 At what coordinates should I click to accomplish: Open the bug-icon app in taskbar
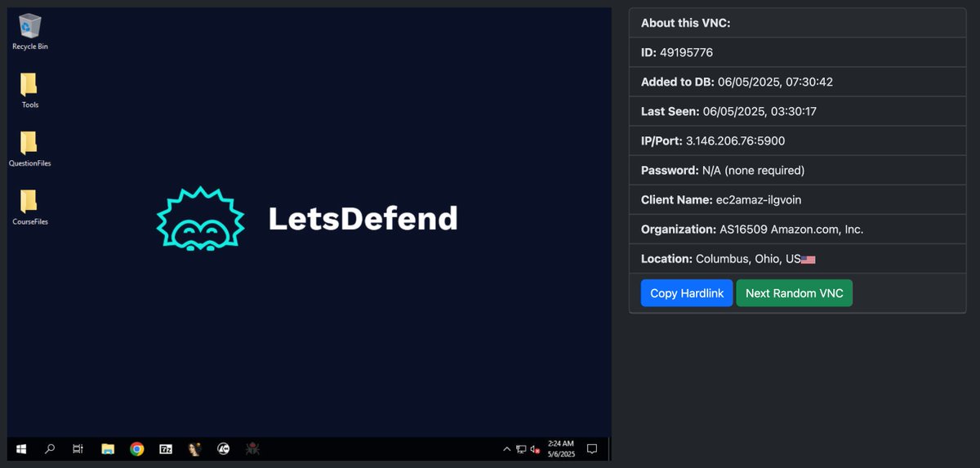point(253,448)
